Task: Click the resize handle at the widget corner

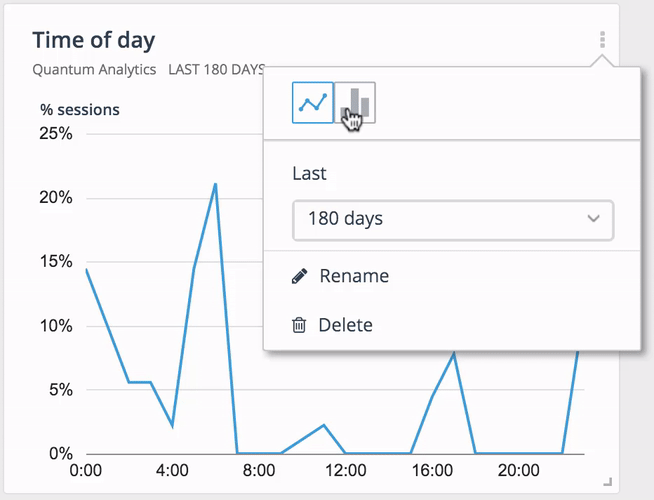Action: (x=608, y=482)
